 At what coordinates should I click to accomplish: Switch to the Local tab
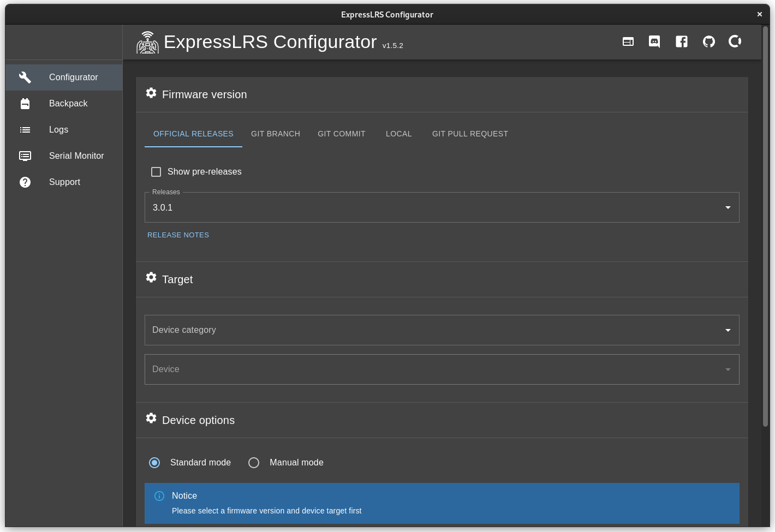[x=399, y=134]
